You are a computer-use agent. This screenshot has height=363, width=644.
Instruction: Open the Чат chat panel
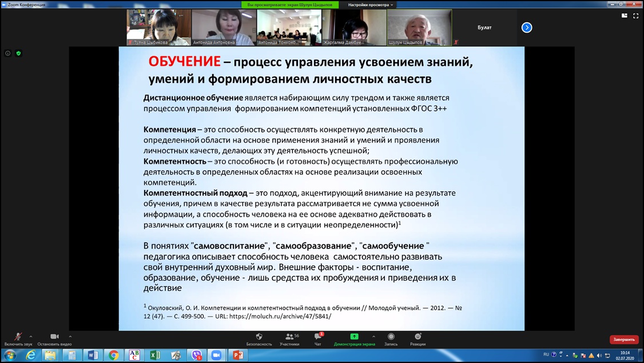point(318,337)
